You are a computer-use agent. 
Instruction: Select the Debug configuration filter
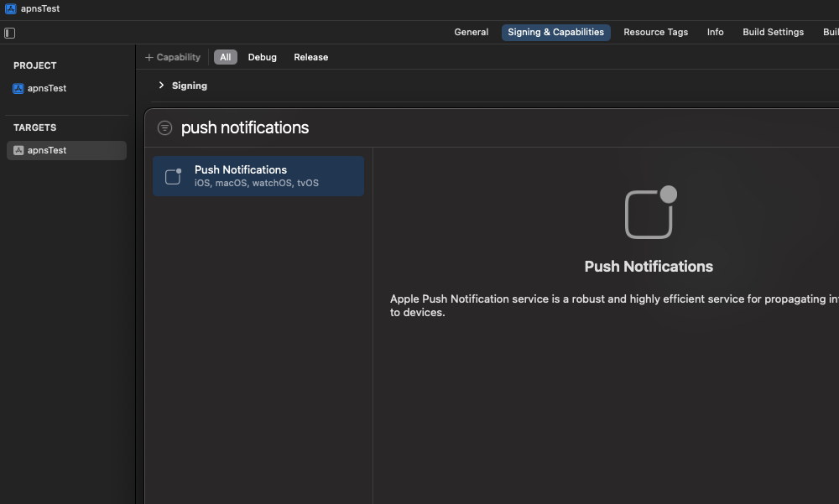point(262,57)
